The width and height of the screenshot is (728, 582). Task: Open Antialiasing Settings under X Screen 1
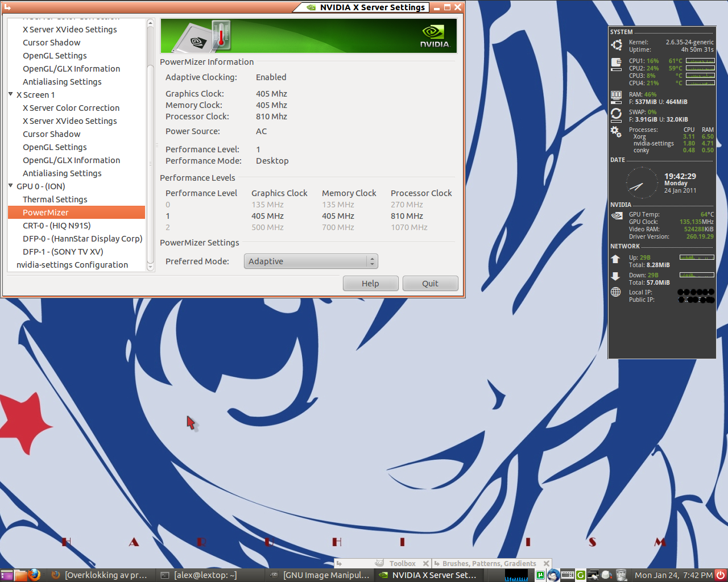pyautogui.click(x=62, y=173)
